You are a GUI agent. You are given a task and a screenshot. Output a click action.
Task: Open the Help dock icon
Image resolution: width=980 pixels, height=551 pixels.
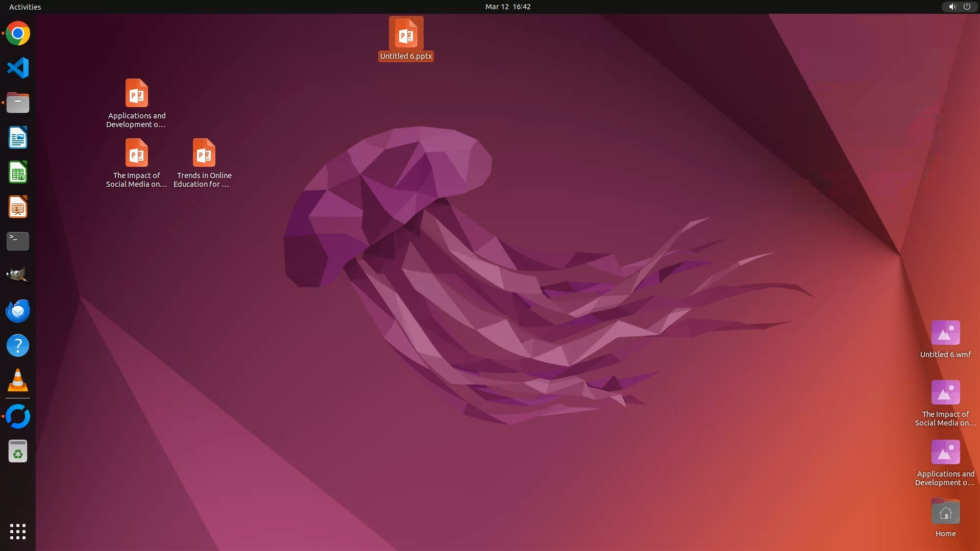pyautogui.click(x=18, y=345)
